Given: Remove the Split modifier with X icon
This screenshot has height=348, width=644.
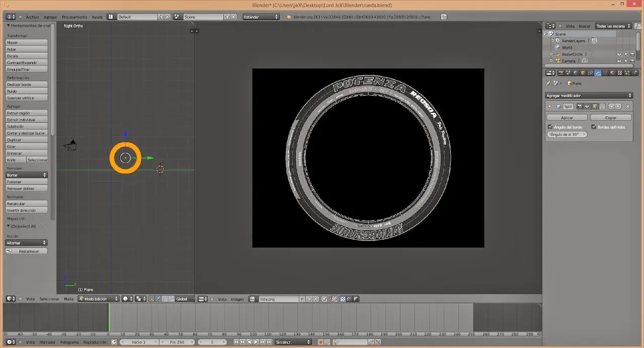Looking at the screenshot, I should pos(628,106).
